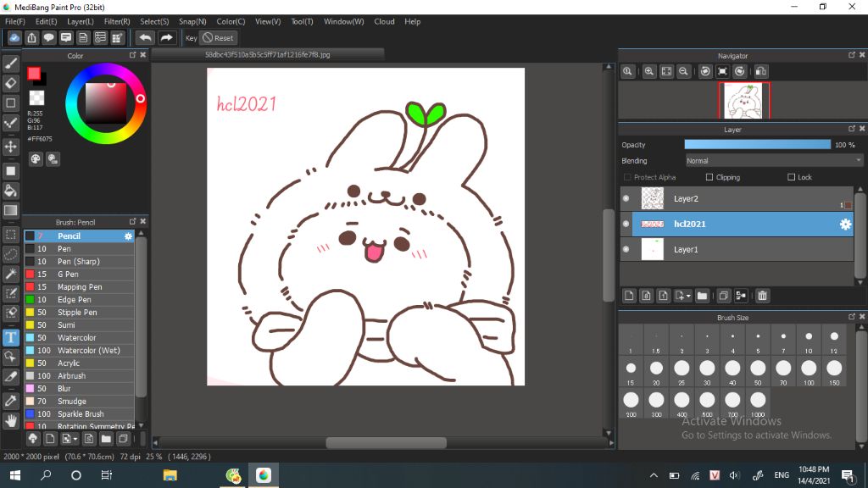Image resolution: width=868 pixels, height=488 pixels.
Task: Open hcl2021 layer settings gear
Action: click(x=845, y=224)
